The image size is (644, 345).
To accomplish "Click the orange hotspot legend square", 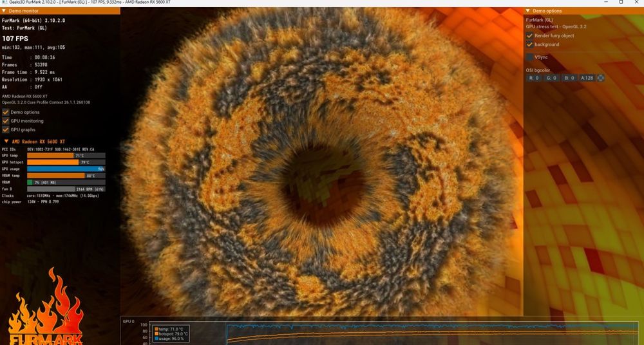I will 156,334.
